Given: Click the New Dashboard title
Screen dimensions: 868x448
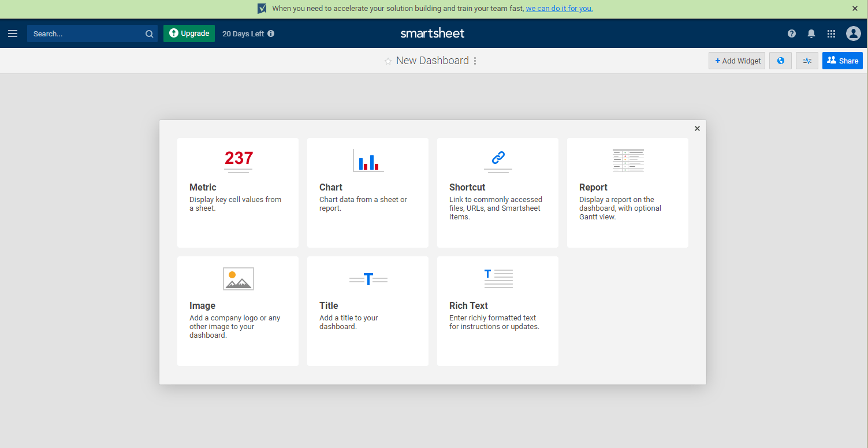Looking at the screenshot, I should [433, 61].
